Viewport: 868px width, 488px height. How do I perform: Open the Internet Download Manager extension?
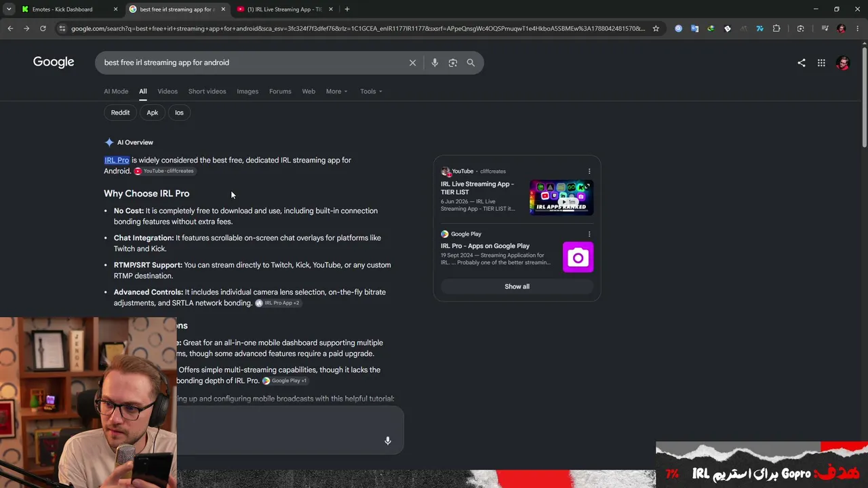[x=711, y=28]
